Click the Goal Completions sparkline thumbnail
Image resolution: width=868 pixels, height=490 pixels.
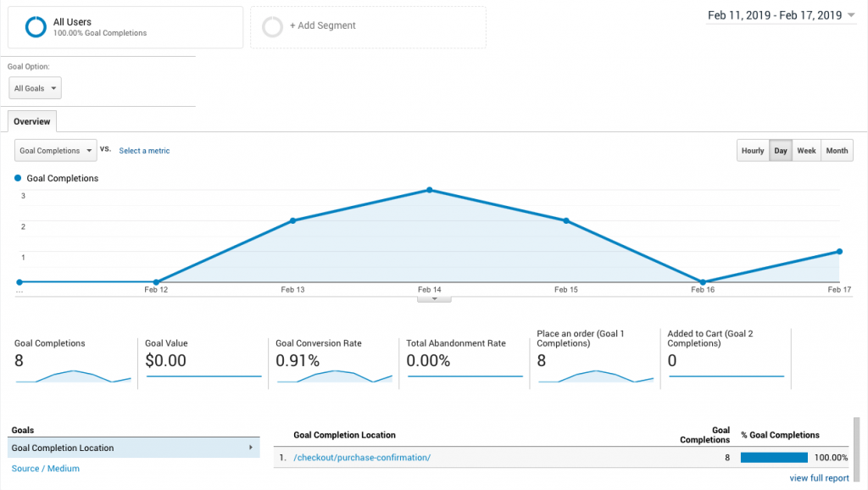click(73, 376)
